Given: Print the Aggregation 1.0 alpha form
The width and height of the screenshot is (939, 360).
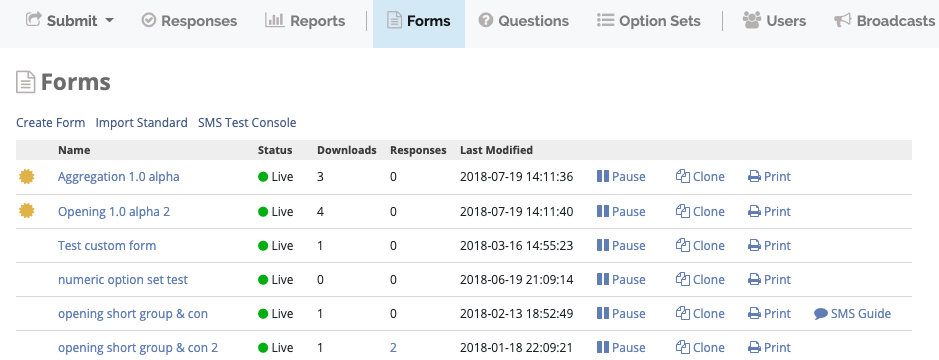Looking at the screenshot, I should [770, 177].
